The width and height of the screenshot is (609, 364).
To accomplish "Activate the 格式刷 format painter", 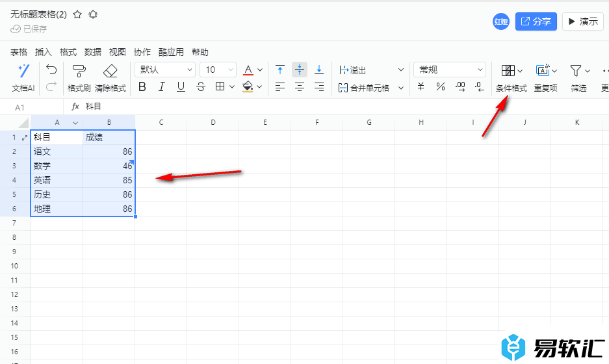I will [79, 78].
